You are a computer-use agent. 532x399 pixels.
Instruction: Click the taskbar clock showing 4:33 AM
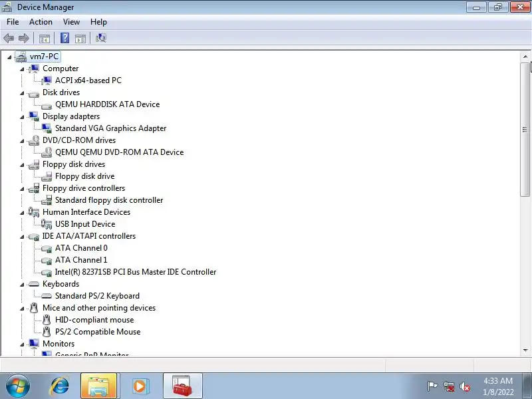[x=497, y=386]
